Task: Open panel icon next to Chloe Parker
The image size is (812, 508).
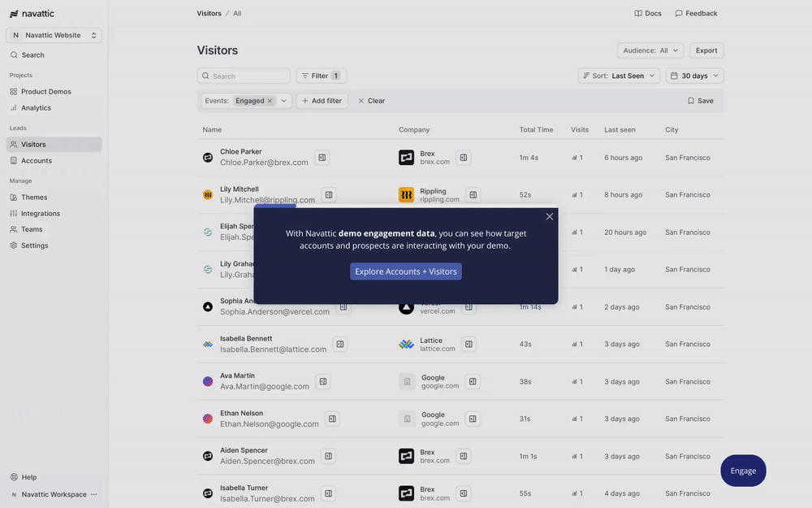Action: click(x=322, y=158)
